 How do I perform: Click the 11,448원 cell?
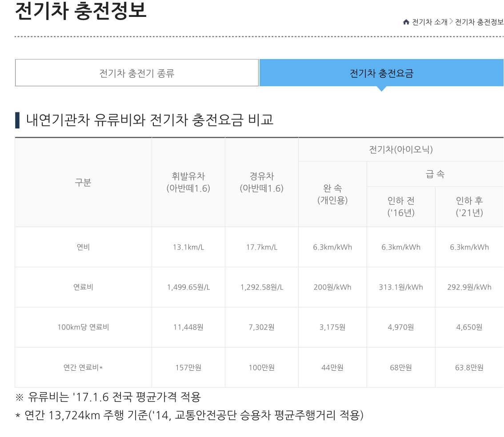tap(188, 327)
